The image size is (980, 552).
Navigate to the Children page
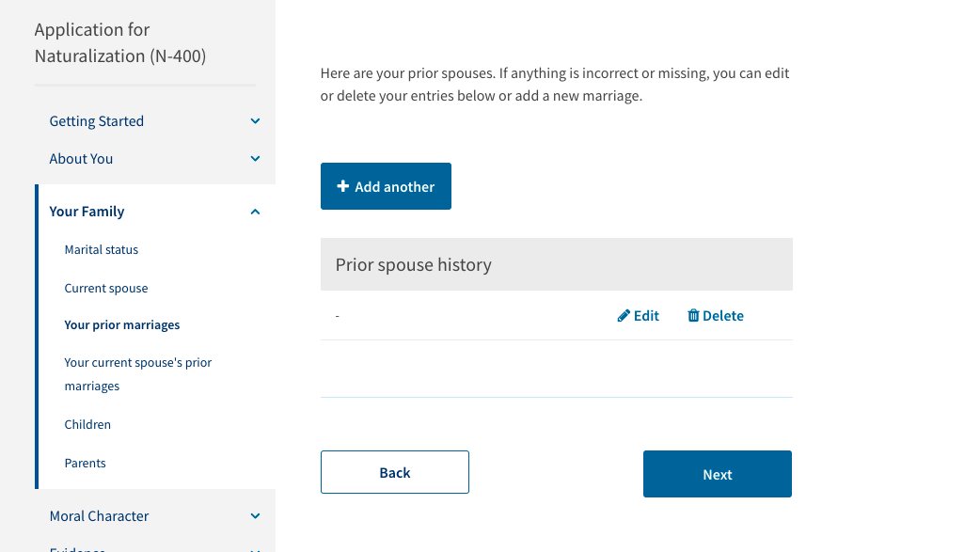pyautogui.click(x=87, y=424)
